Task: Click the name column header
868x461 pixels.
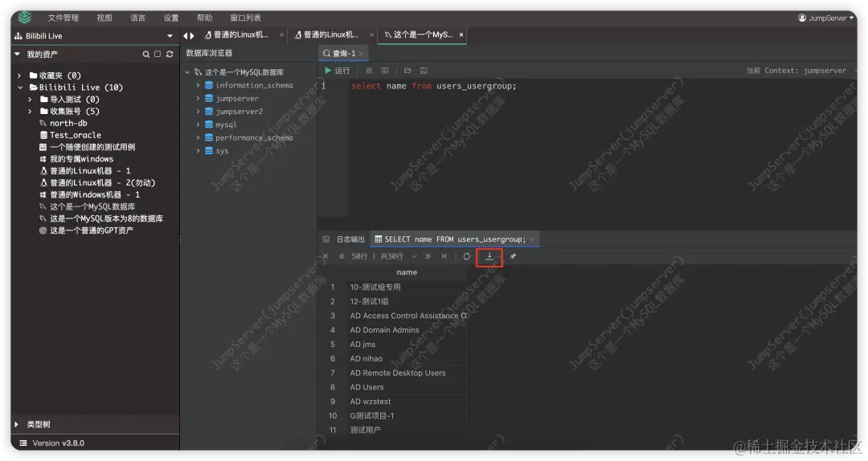Action: (407, 272)
